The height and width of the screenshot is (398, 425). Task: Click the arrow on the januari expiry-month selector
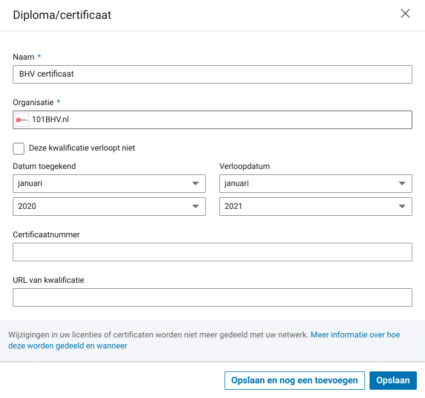point(402,183)
